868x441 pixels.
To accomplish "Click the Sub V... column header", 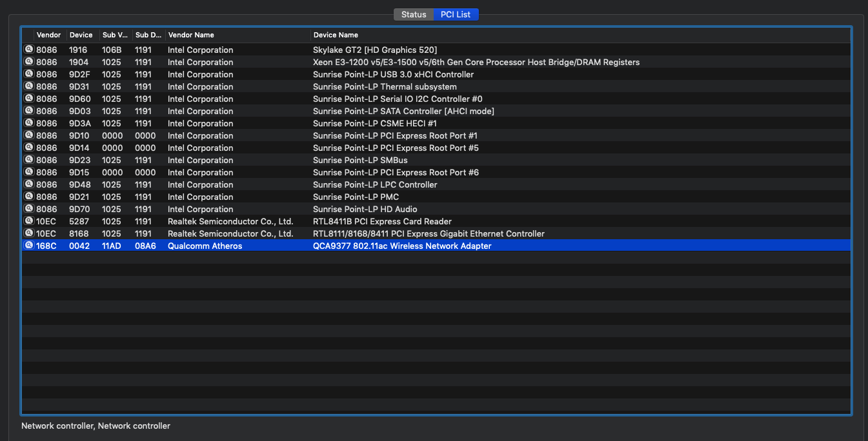I will tap(115, 35).
